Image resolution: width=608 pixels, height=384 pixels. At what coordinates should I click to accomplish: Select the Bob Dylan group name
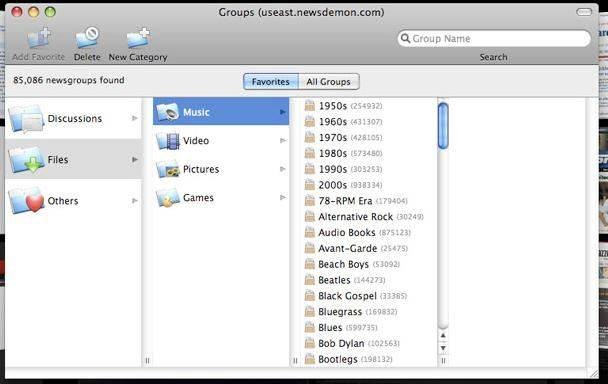(x=341, y=344)
